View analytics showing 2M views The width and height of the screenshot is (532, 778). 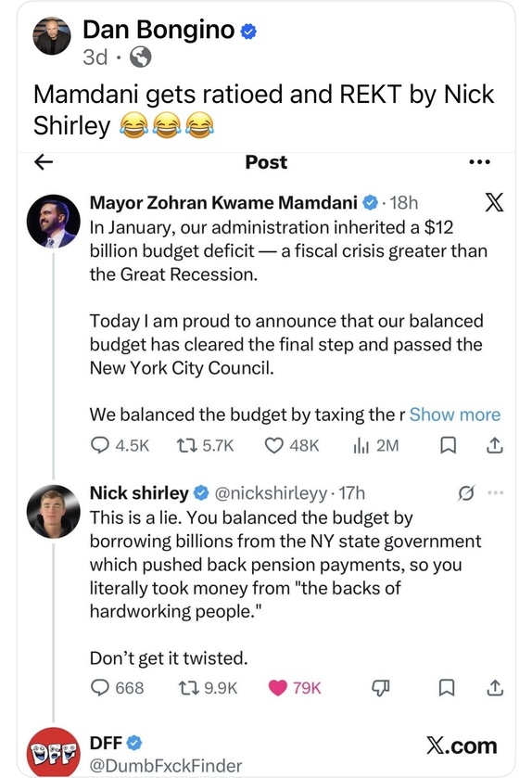point(375,445)
